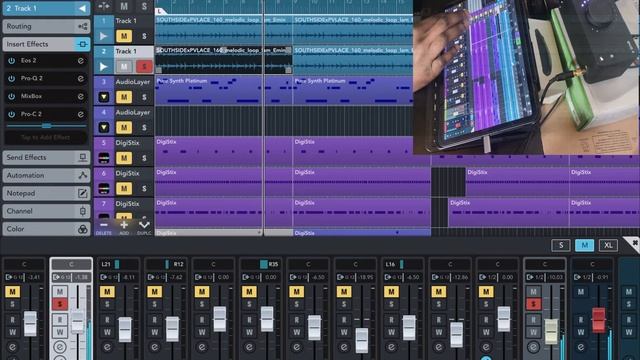Open the DigiStix instrument icon on track 6

pyautogui.click(x=104, y=189)
